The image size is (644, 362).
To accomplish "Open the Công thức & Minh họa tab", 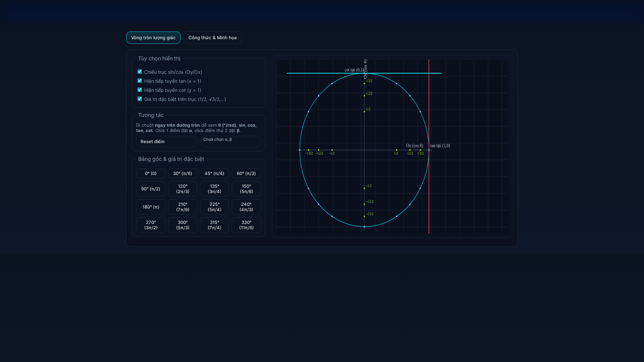I will [x=213, y=38].
